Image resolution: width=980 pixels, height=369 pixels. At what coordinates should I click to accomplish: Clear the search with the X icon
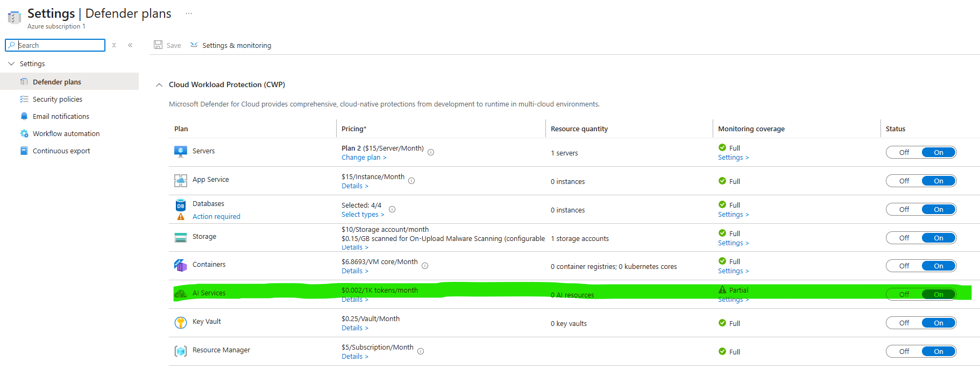(x=114, y=45)
